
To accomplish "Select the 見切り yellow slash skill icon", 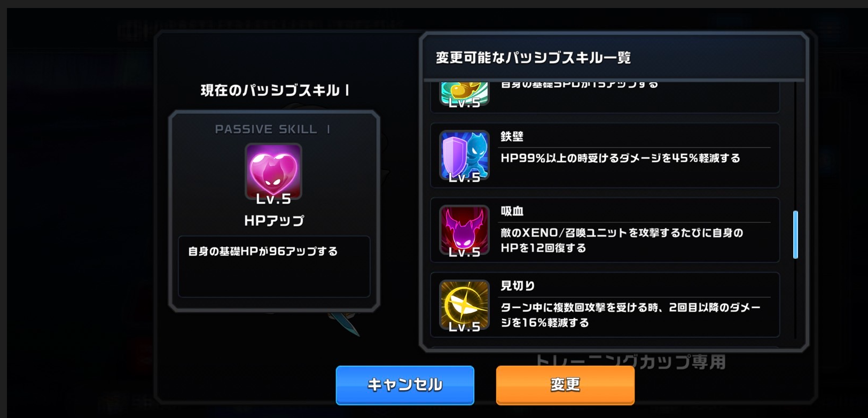I will (x=464, y=305).
